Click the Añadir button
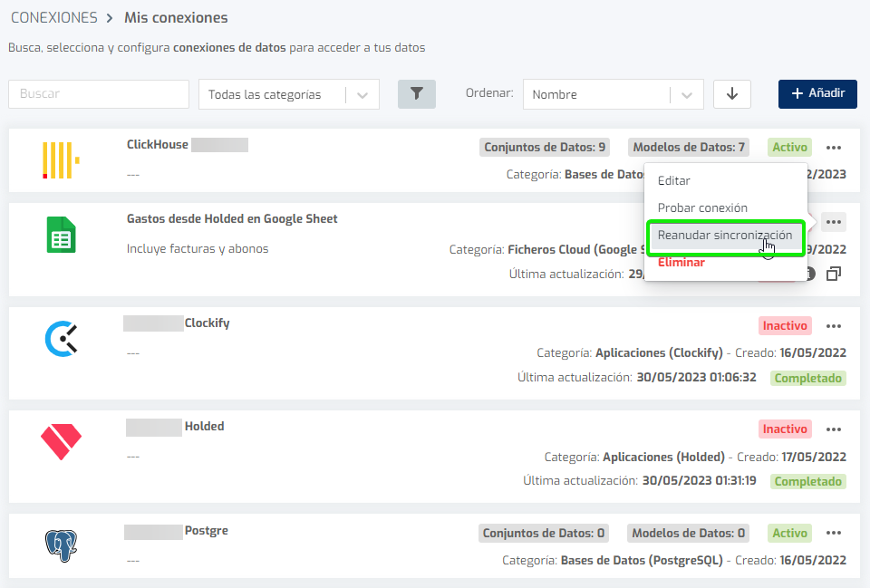Screen dimensions: 870x588 click(817, 93)
